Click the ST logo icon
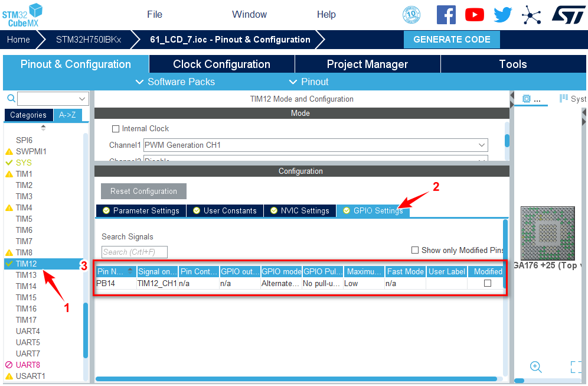The width and height of the screenshot is (588, 386). tap(569, 15)
